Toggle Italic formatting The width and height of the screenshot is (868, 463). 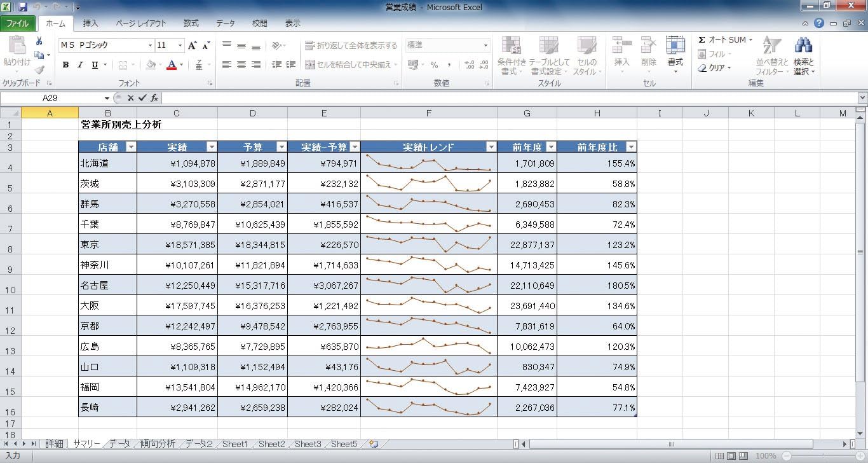[x=80, y=64]
